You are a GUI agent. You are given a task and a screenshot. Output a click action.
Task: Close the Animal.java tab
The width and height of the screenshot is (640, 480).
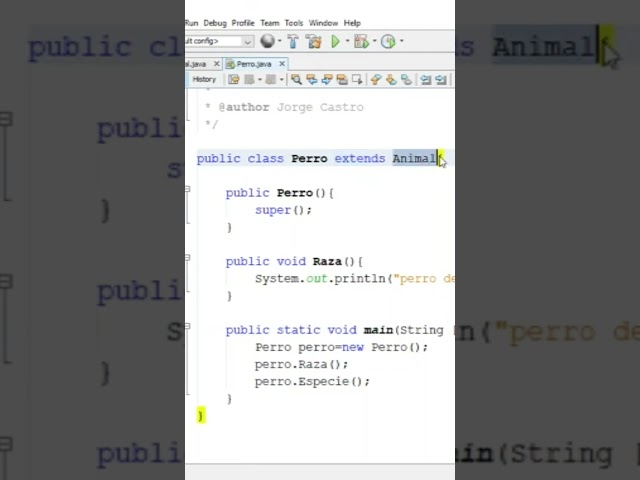point(217,64)
